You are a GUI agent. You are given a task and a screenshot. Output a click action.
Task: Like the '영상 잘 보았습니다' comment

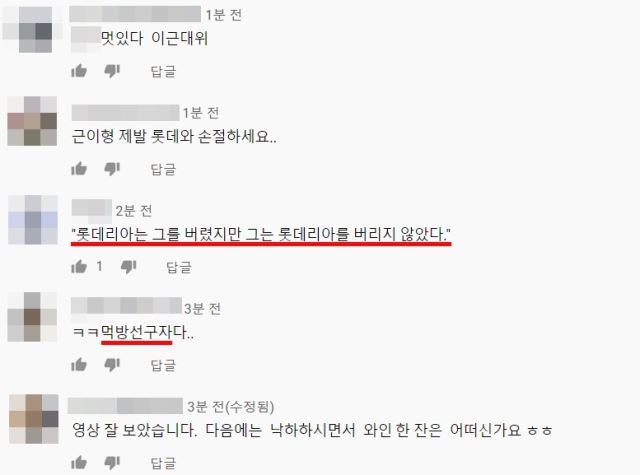[x=79, y=462]
